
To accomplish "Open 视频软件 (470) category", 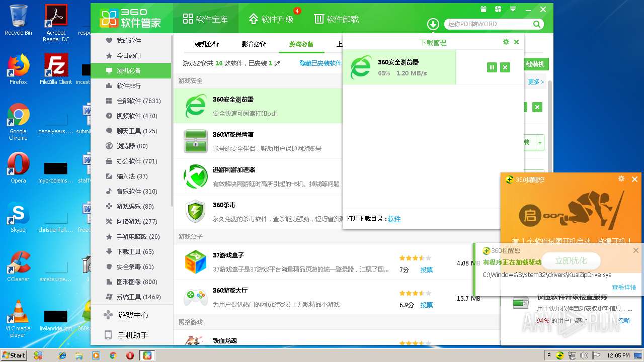I will [x=131, y=116].
